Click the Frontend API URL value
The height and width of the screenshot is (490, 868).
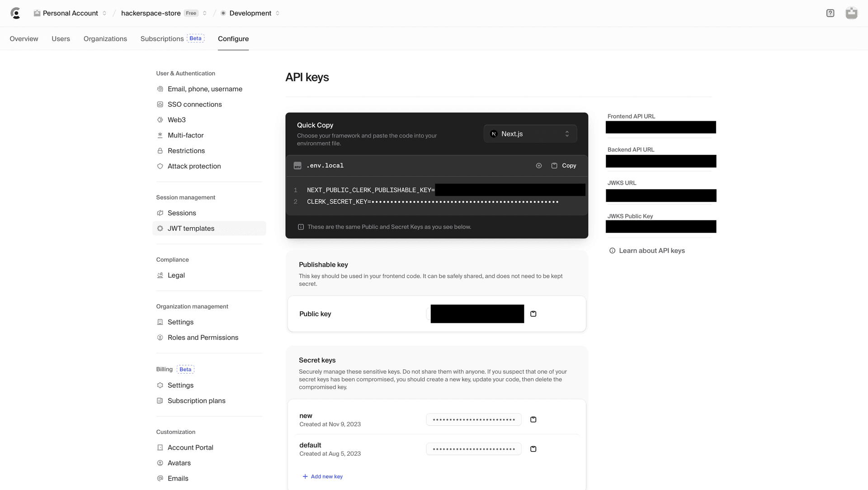pos(661,127)
